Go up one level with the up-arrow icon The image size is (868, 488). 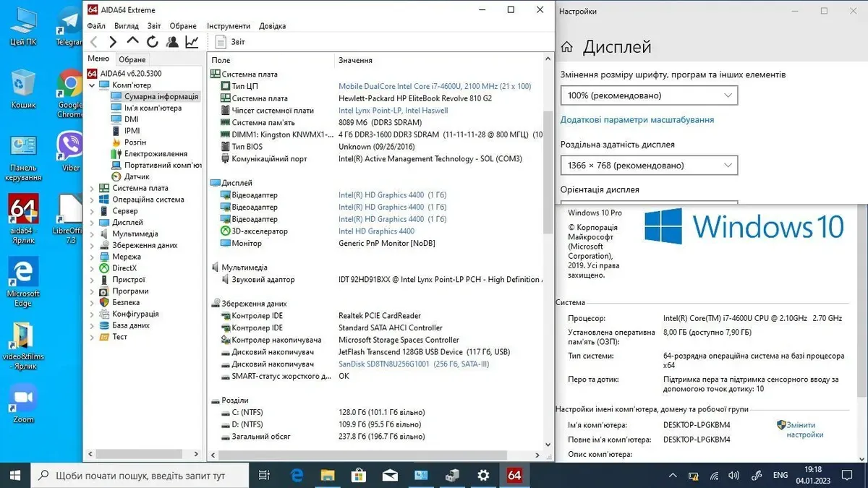pos(132,42)
